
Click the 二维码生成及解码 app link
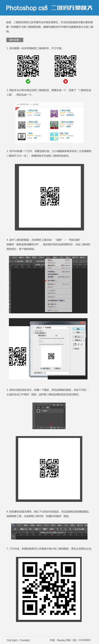point(67,122)
